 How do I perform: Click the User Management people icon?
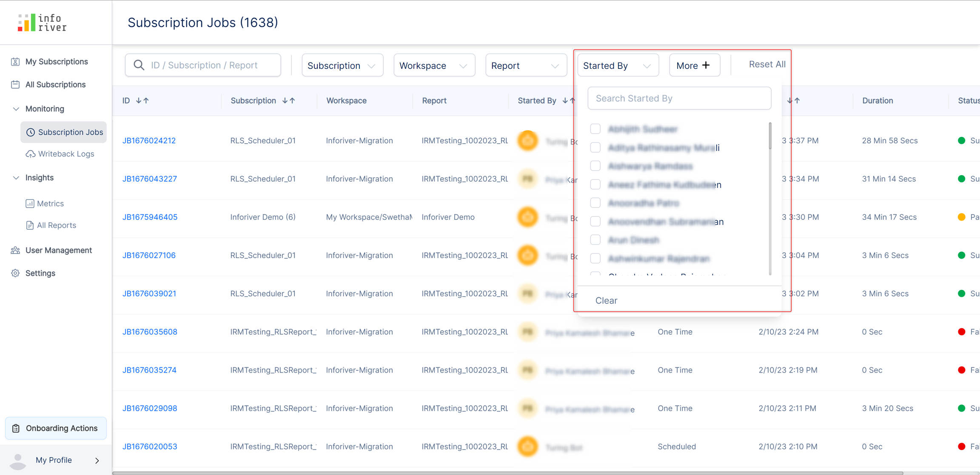point(15,250)
